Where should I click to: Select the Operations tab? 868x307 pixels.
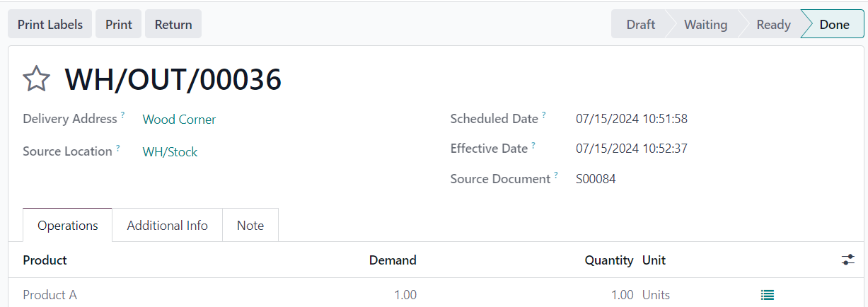point(68,226)
